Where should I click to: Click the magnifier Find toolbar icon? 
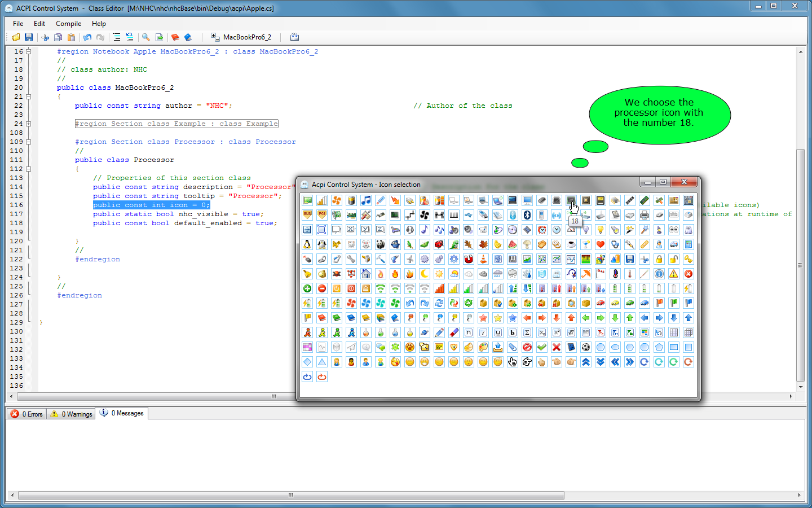(146, 37)
